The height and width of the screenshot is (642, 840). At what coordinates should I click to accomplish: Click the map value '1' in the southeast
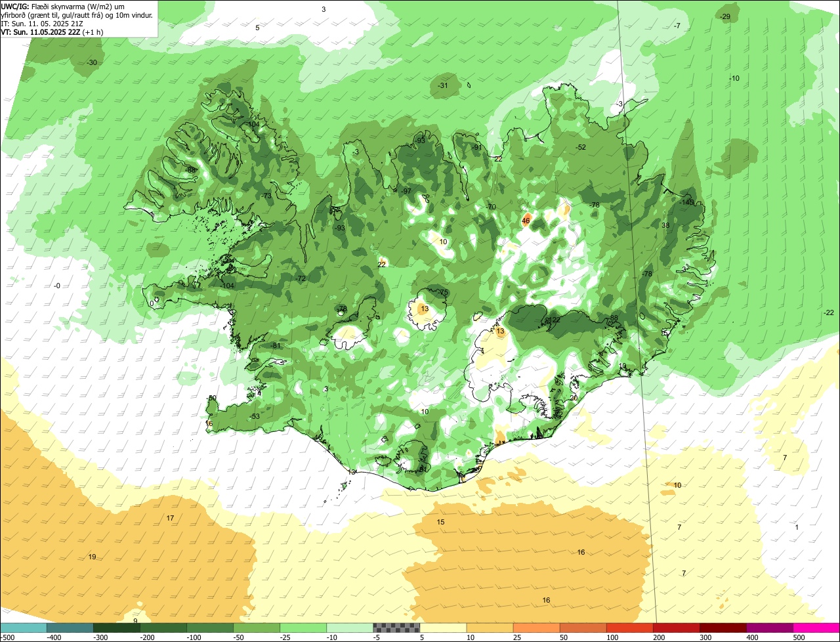pos(797,527)
